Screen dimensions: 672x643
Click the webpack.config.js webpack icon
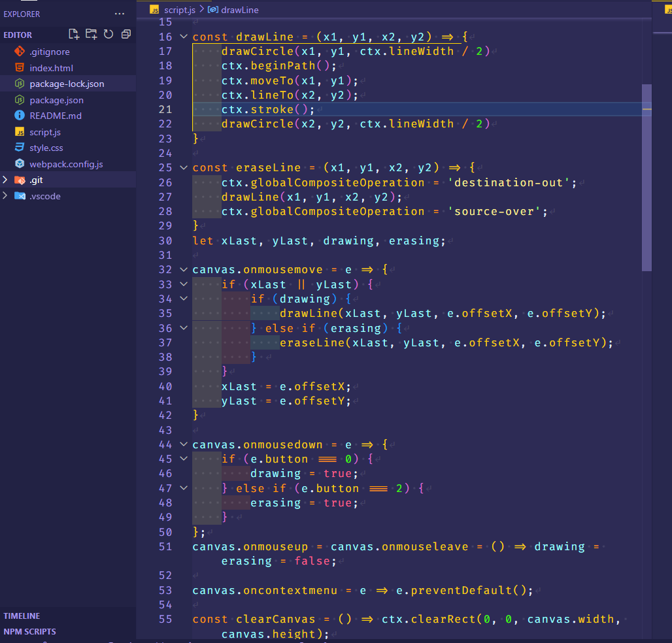[20, 163]
